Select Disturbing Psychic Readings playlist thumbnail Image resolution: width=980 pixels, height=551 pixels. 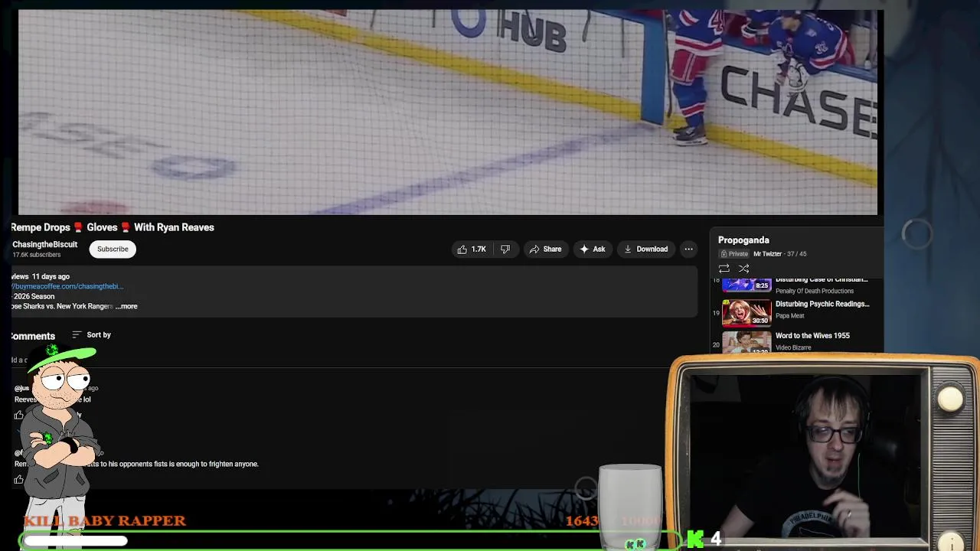point(746,312)
